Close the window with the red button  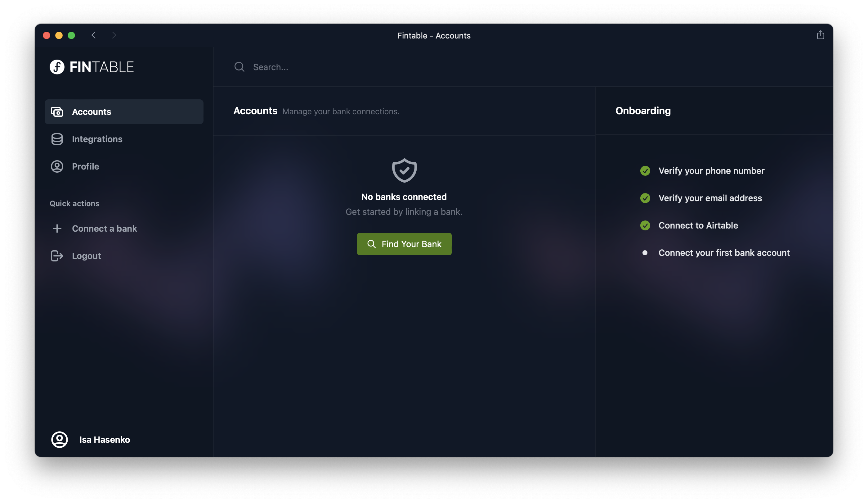[x=47, y=35]
